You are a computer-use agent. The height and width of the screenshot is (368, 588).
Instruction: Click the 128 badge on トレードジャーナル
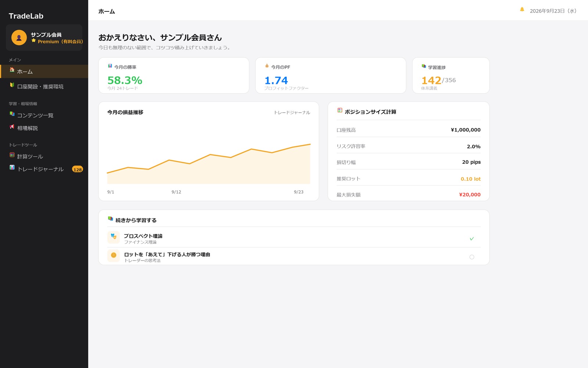point(78,169)
